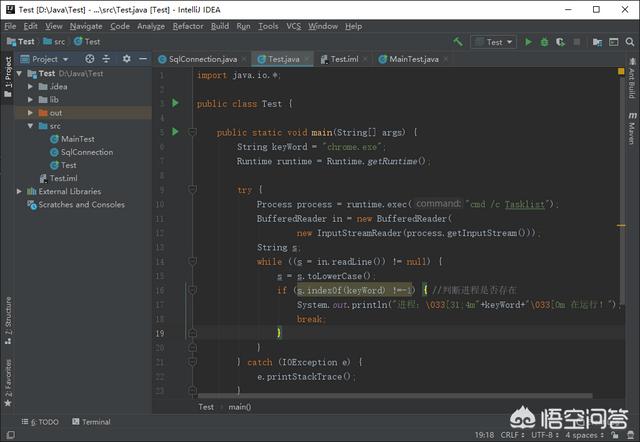Select SqlConnection class in project tree
The height and width of the screenshot is (442, 640).
tap(86, 152)
